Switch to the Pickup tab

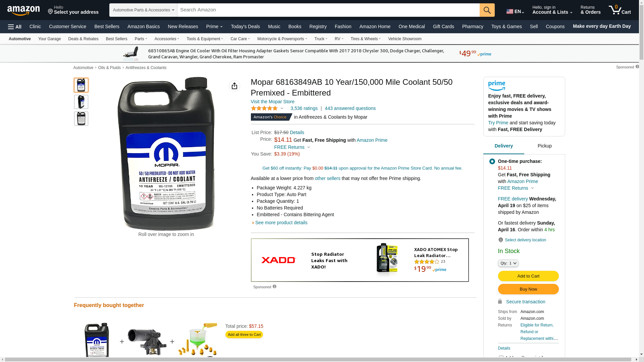point(544,146)
